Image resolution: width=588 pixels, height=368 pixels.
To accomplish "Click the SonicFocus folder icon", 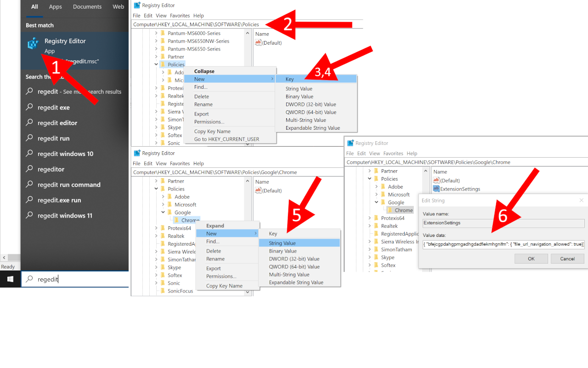I will [162, 291].
